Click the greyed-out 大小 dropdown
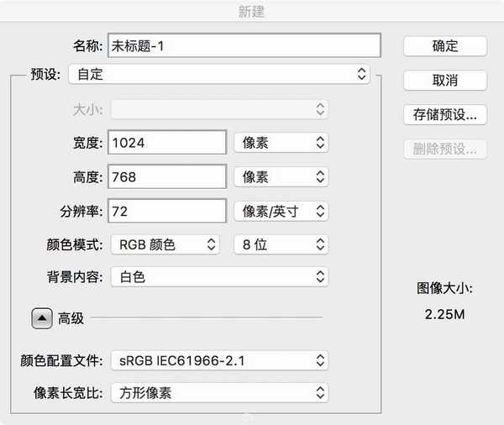Image resolution: width=504 pixels, height=425 pixels. (219, 108)
